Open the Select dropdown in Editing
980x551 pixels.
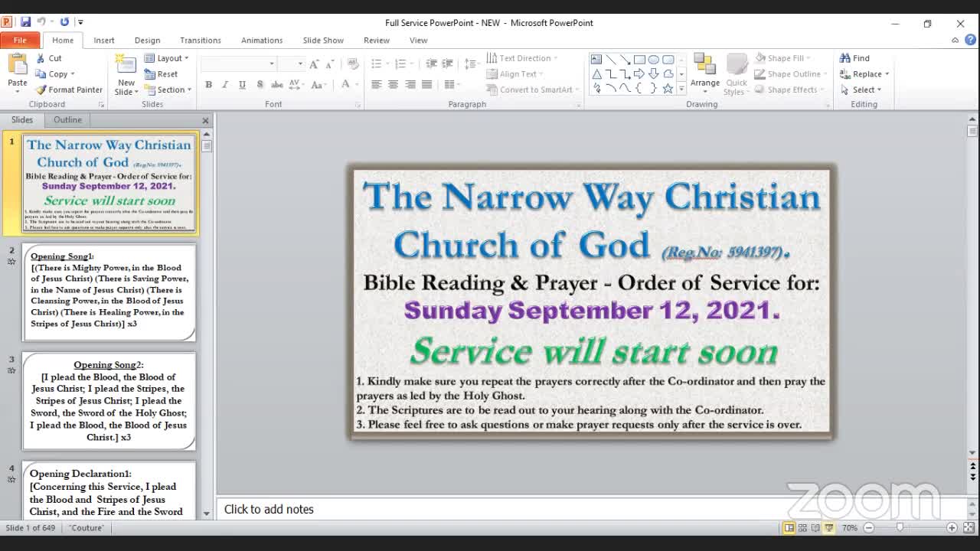point(861,90)
